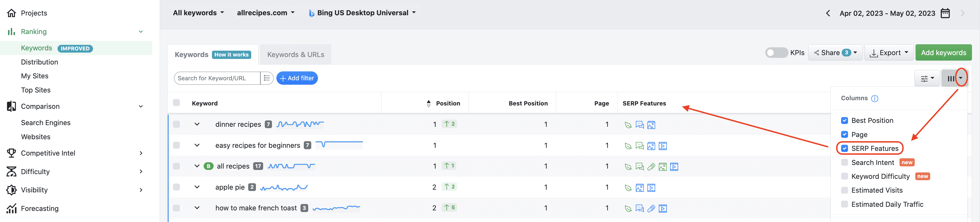Uncheck the Page column checkbox
This screenshot has height=222, width=980.
[844, 135]
